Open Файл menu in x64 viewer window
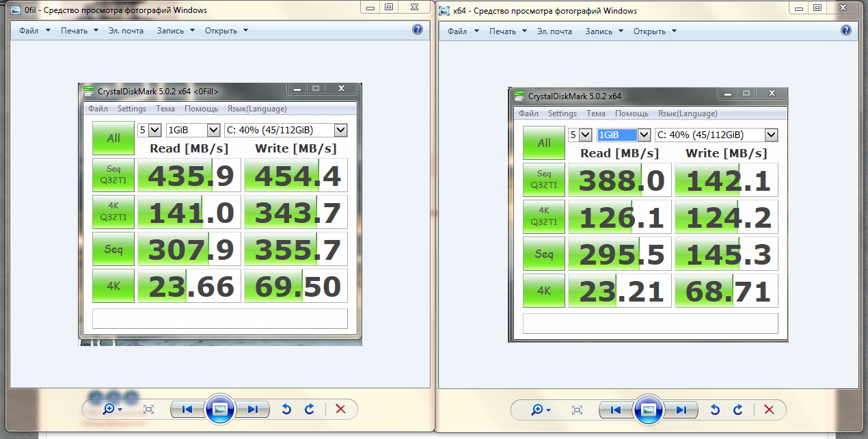The image size is (868, 439). 463,31
